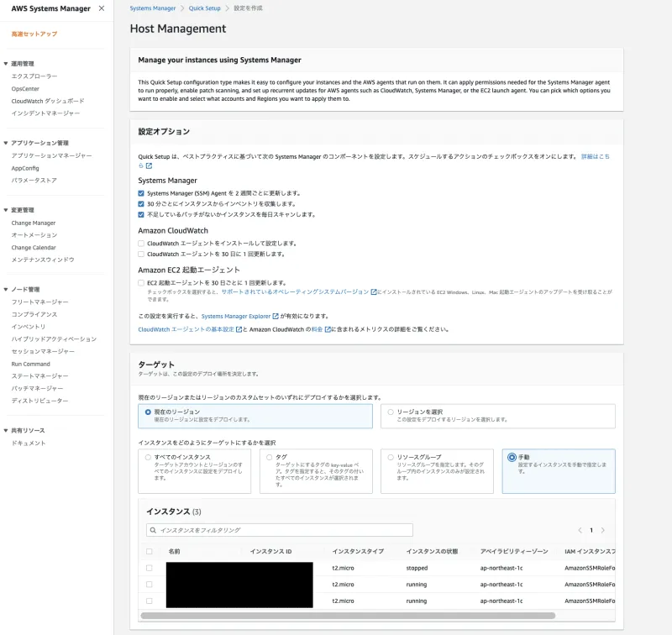
Task: Open Run Command from sidebar
Action: pos(30,364)
